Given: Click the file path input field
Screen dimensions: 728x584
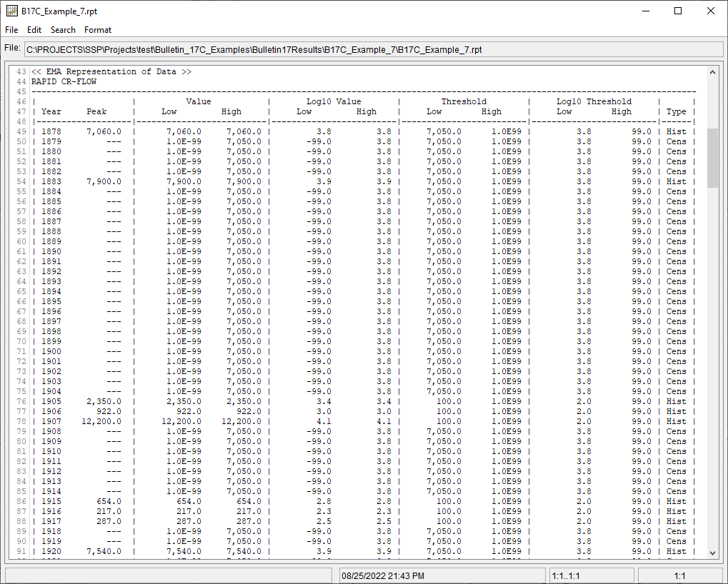Looking at the screenshot, I should point(372,49).
